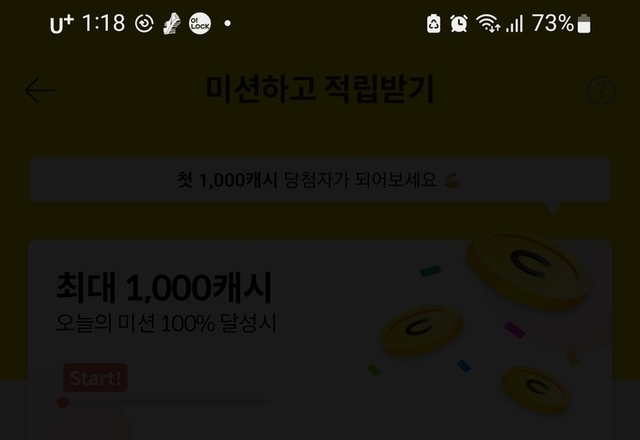Viewport: 640px width, 440px height.
Task: Tap the 최대 1,000캐시 heading
Action: [164, 288]
